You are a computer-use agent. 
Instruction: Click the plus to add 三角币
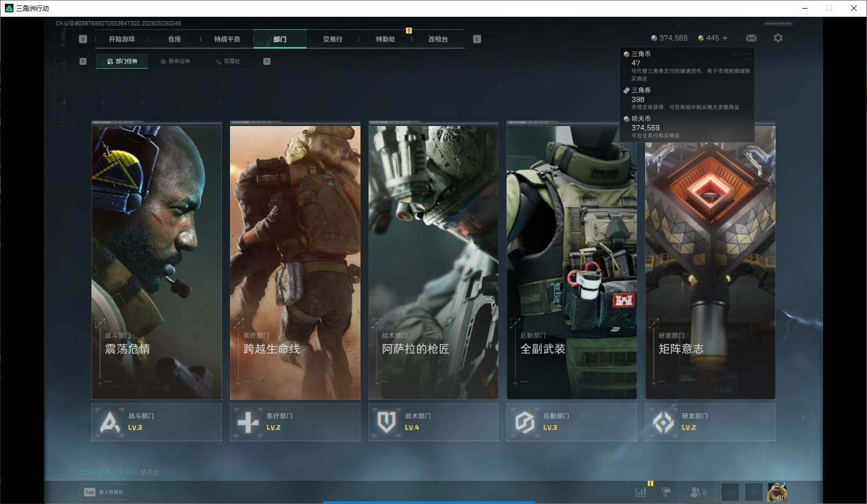(x=725, y=38)
